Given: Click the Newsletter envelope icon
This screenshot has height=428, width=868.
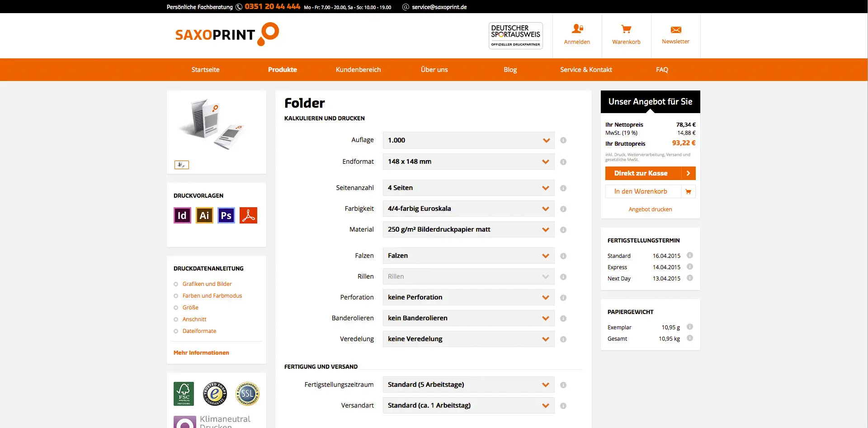Looking at the screenshot, I should point(675,29).
